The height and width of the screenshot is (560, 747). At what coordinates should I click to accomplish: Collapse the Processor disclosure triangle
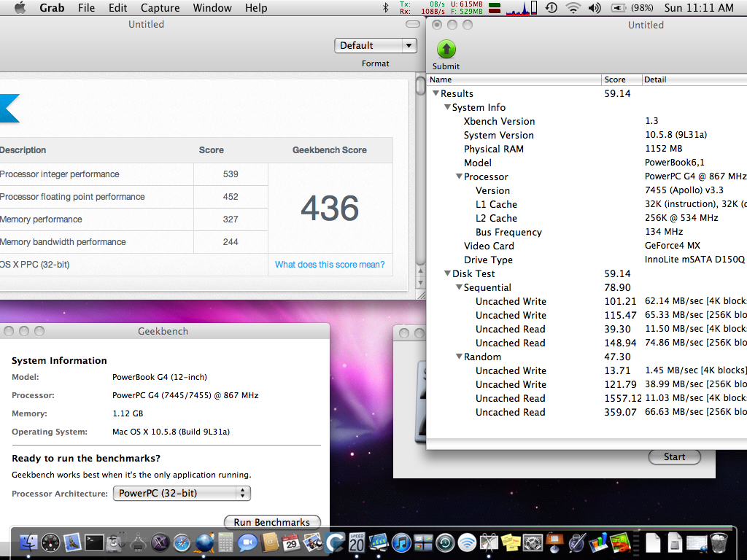click(x=460, y=176)
